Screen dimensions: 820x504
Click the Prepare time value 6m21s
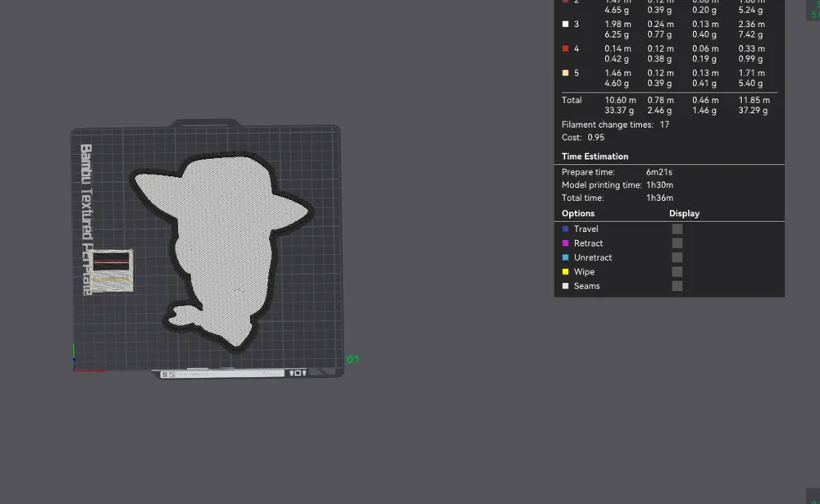coord(659,172)
